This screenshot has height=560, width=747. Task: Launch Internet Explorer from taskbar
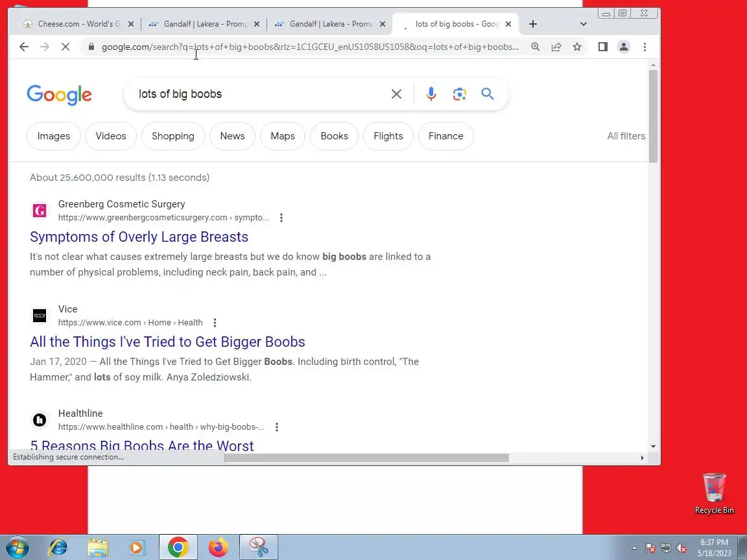point(58,547)
